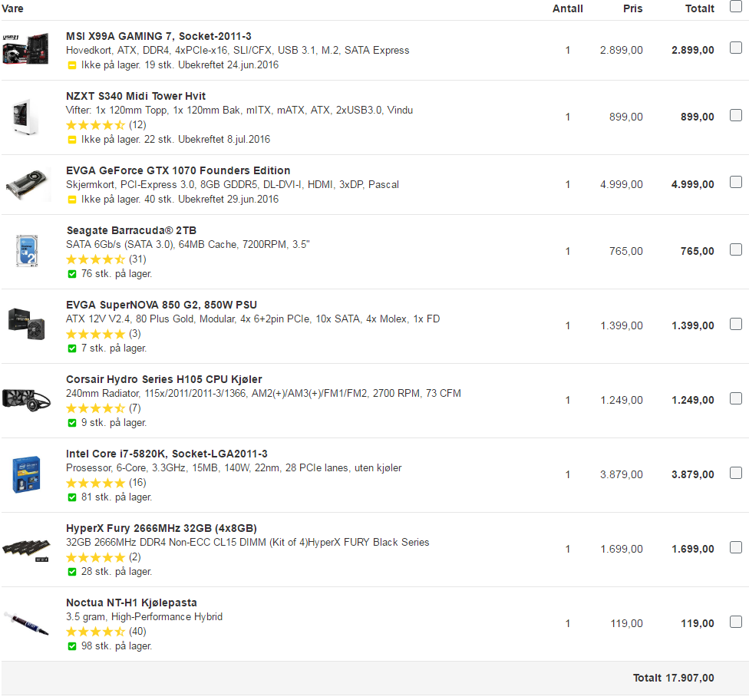Open the Noctua NT-H1 Kjølepasta link
This screenshot has height=700, width=749.
(x=131, y=603)
